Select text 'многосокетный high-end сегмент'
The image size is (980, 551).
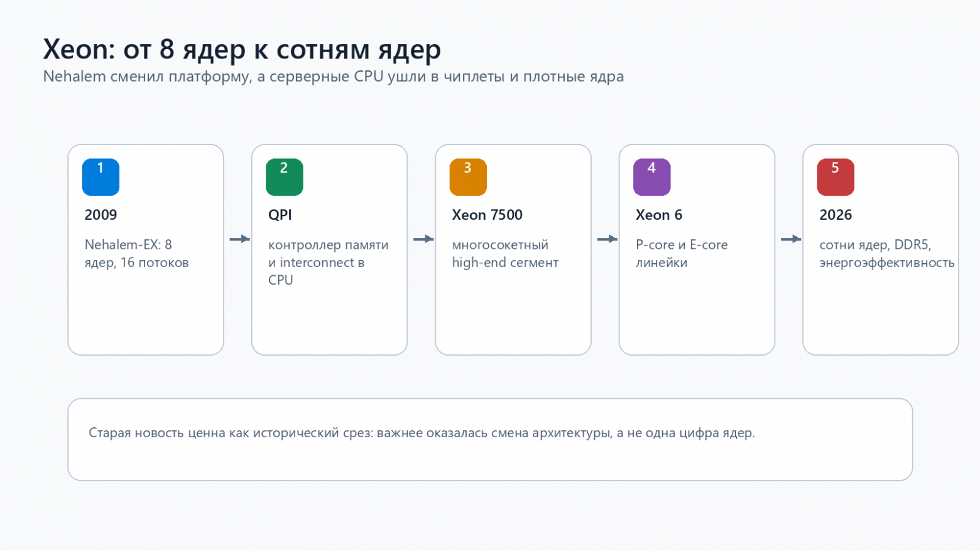[x=505, y=254]
